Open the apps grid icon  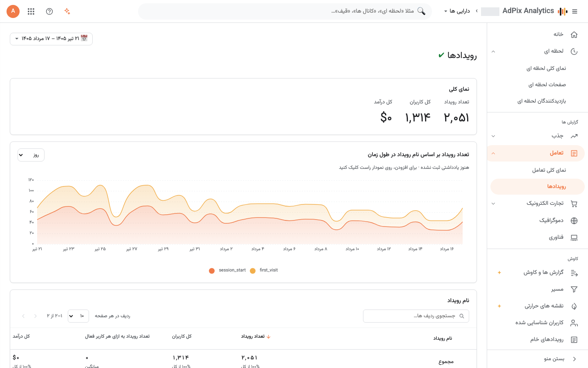pos(31,11)
